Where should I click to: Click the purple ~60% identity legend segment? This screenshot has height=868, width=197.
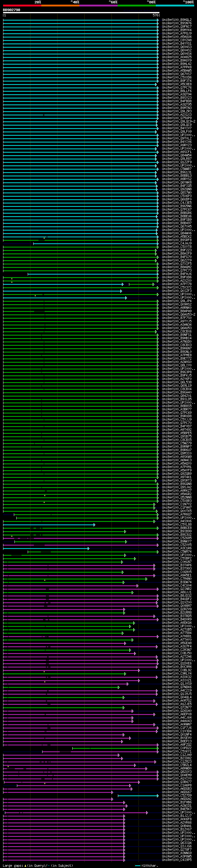click(x=98, y=6)
